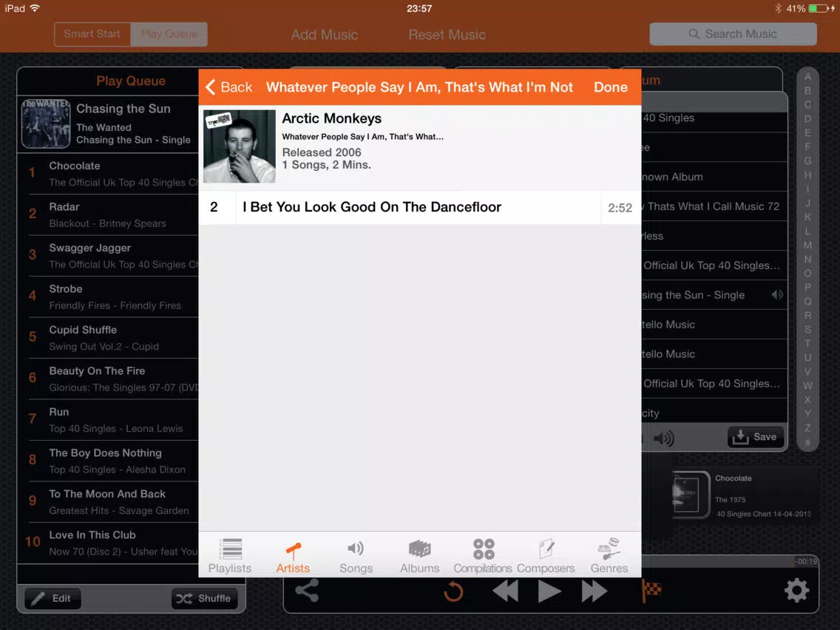Click the volume speaker icon beside Save

(x=664, y=438)
